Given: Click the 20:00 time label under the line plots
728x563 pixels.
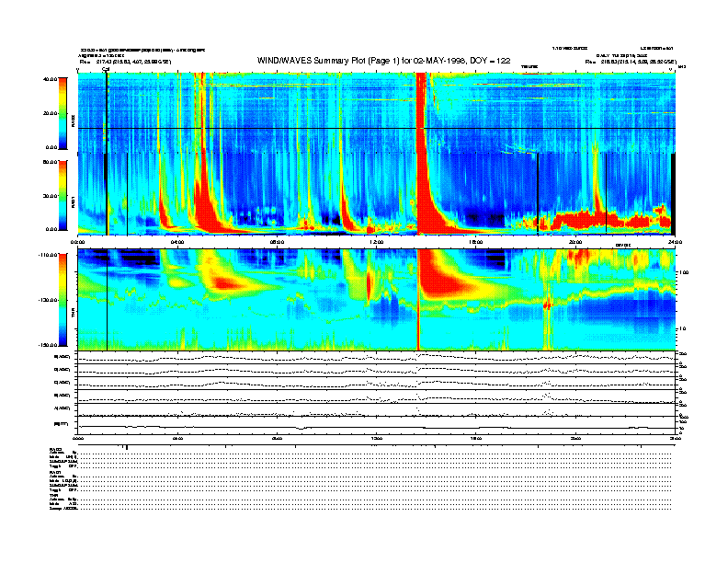Looking at the screenshot, I should coord(575,438).
